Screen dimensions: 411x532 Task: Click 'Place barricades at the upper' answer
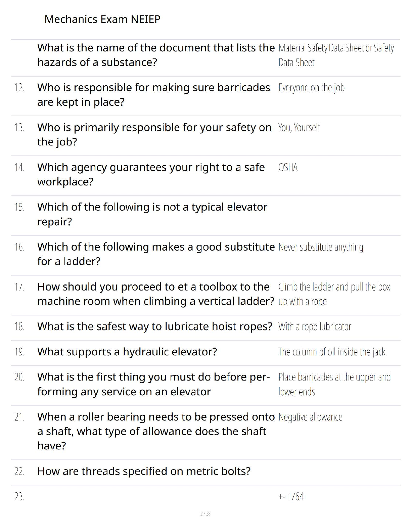(x=334, y=384)
